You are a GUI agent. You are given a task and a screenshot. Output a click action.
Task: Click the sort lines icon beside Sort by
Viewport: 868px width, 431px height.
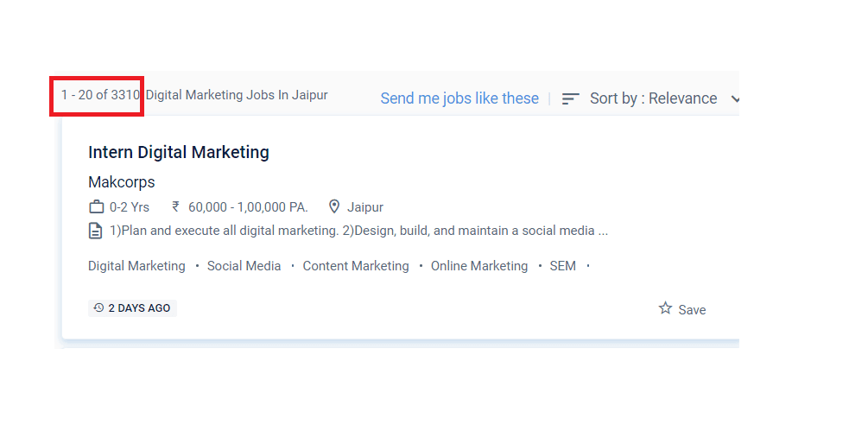570,99
